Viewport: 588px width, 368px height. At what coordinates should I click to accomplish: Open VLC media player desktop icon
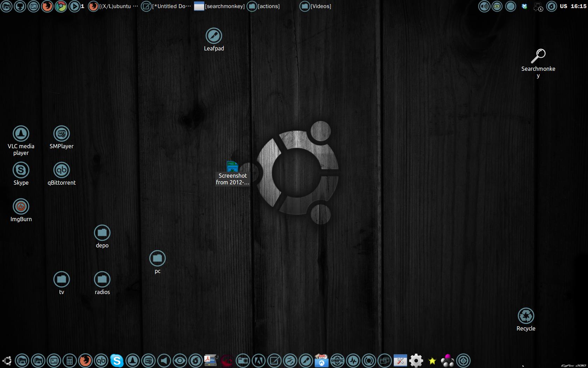[x=21, y=134]
